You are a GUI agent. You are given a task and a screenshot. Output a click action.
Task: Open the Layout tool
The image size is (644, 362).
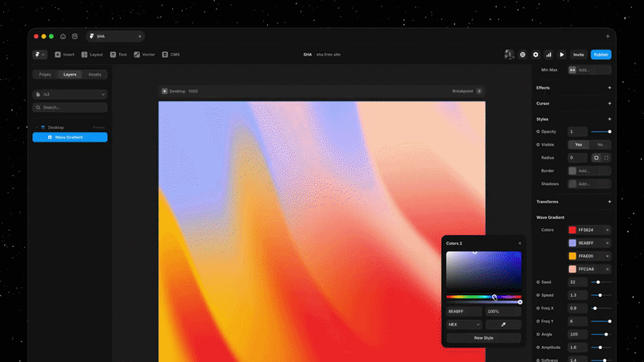click(x=92, y=55)
